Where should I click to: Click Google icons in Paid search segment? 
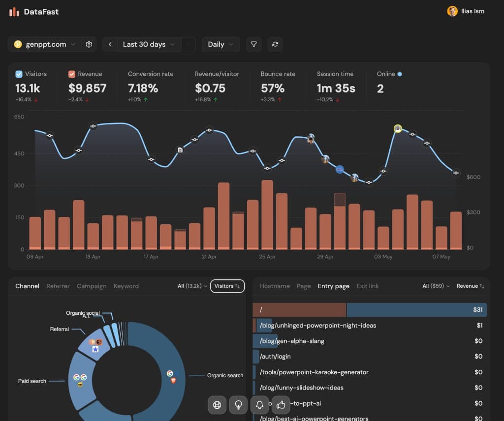[x=80, y=377]
